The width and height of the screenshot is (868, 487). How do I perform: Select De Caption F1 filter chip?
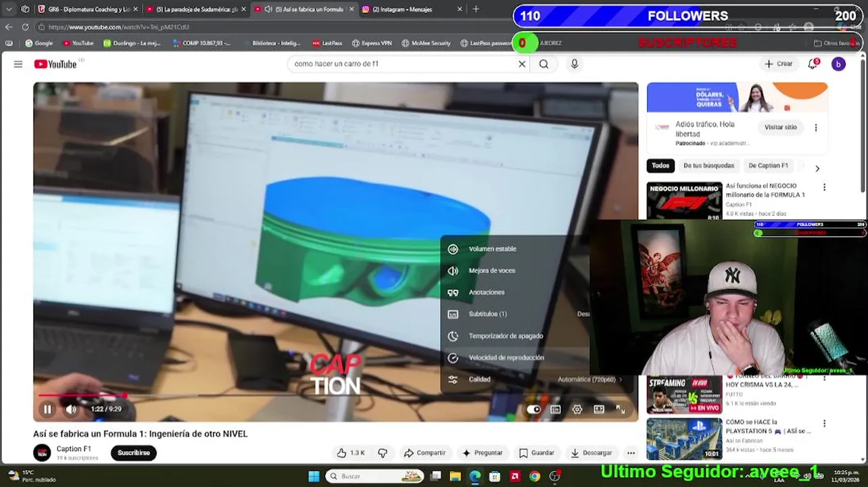768,166
